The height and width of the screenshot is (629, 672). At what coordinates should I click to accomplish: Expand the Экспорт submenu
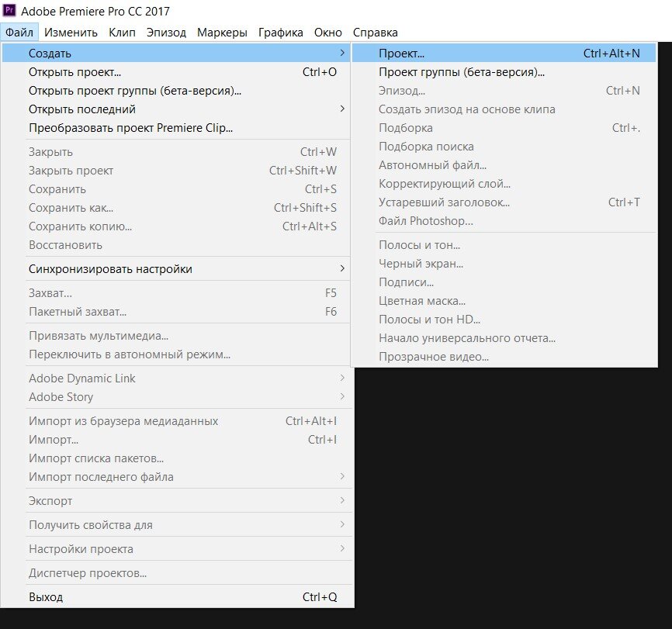[x=176, y=501]
